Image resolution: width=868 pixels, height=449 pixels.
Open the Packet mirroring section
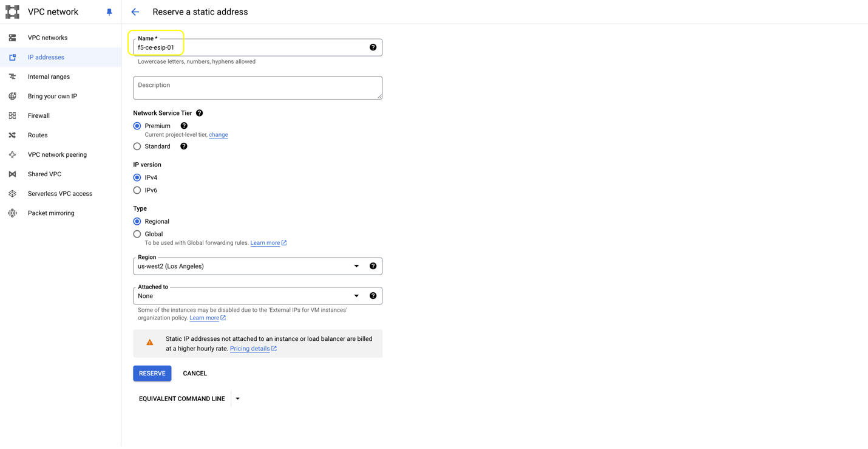point(12,213)
